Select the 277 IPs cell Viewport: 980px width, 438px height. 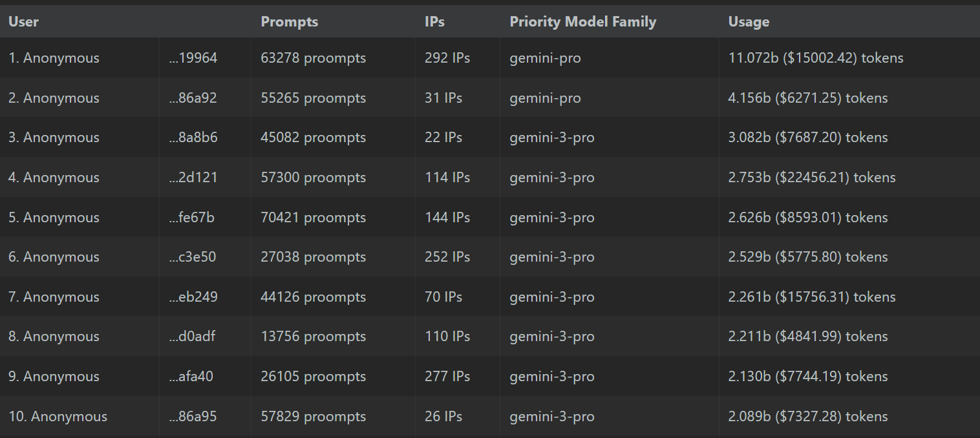click(x=447, y=376)
